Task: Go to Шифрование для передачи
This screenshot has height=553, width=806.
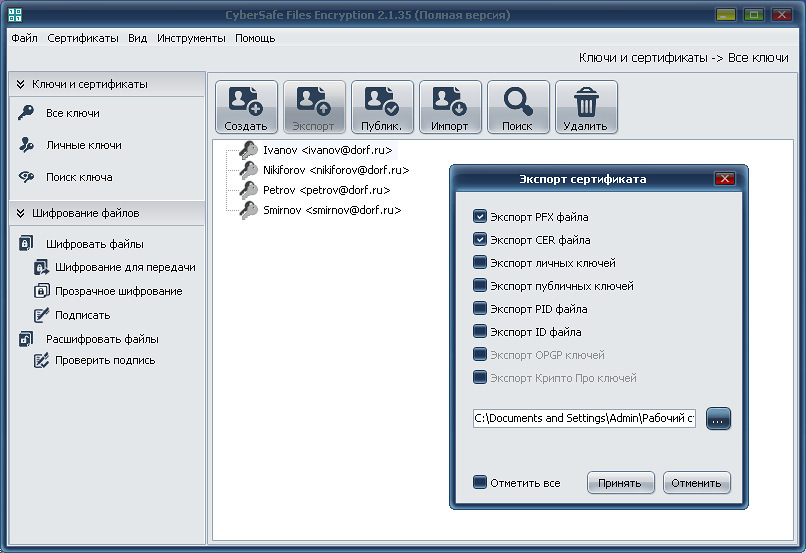Action: (x=125, y=267)
